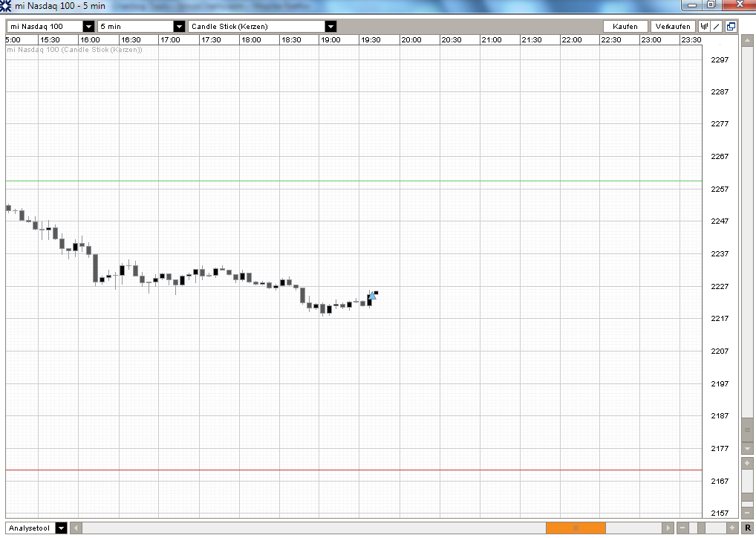The height and width of the screenshot is (538, 756).
Task: Open the mi Nasdaq 100 instrument dropdown arrow
Action: point(88,27)
